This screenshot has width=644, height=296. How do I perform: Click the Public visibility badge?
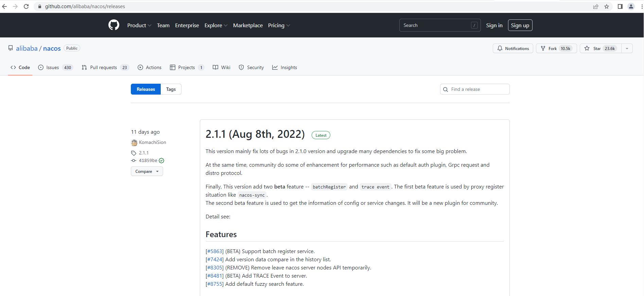72,48
